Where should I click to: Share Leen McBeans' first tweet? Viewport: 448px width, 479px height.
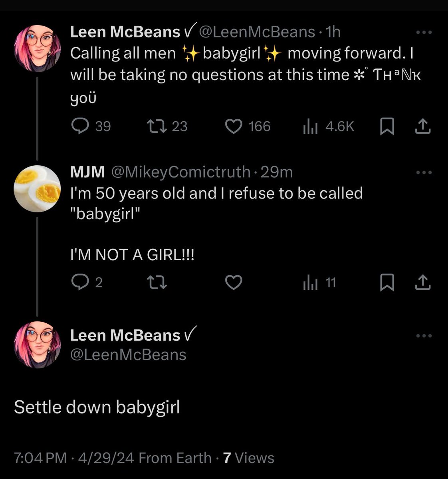[423, 127]
